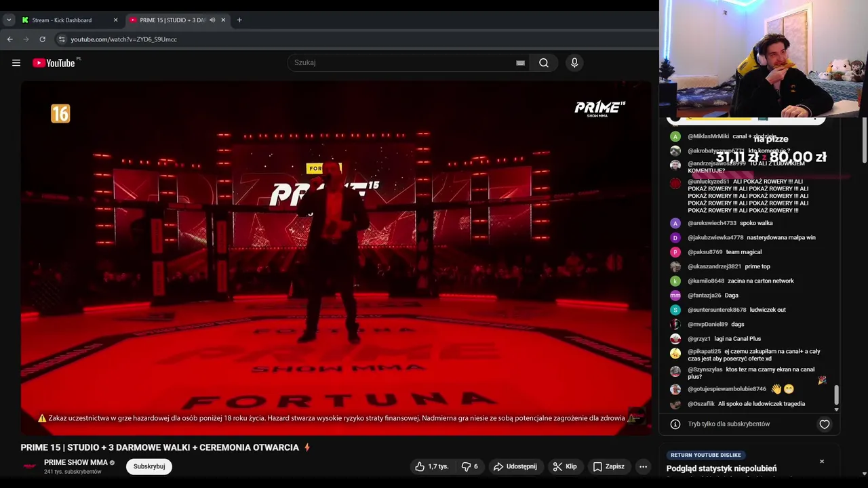Create a clip with the Klip button
Viewport: 868px width, 488px height.
564,466
